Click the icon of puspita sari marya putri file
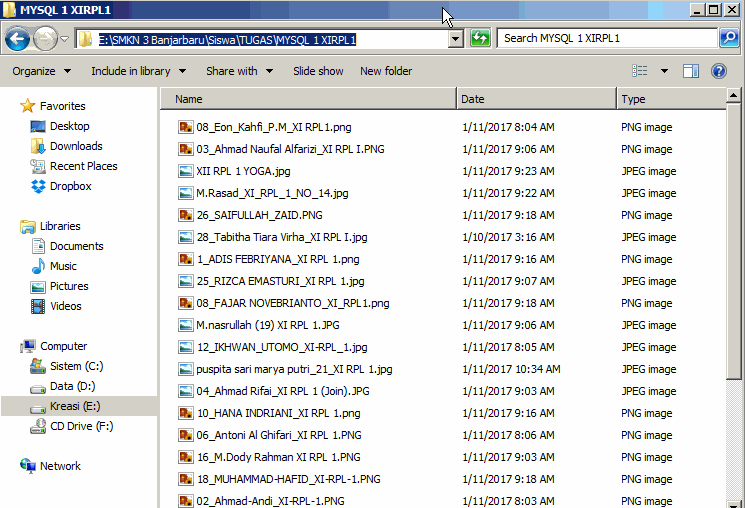 (x=185, y=369)
